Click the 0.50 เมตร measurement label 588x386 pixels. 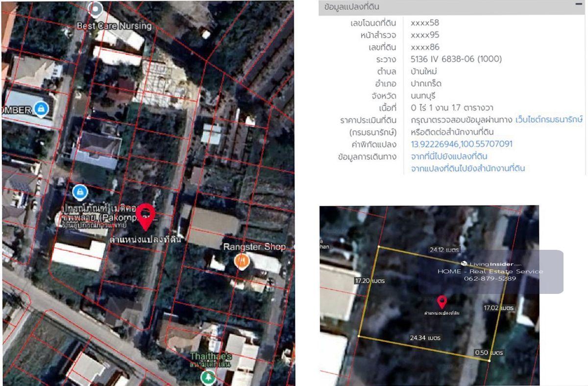point(489,353)
